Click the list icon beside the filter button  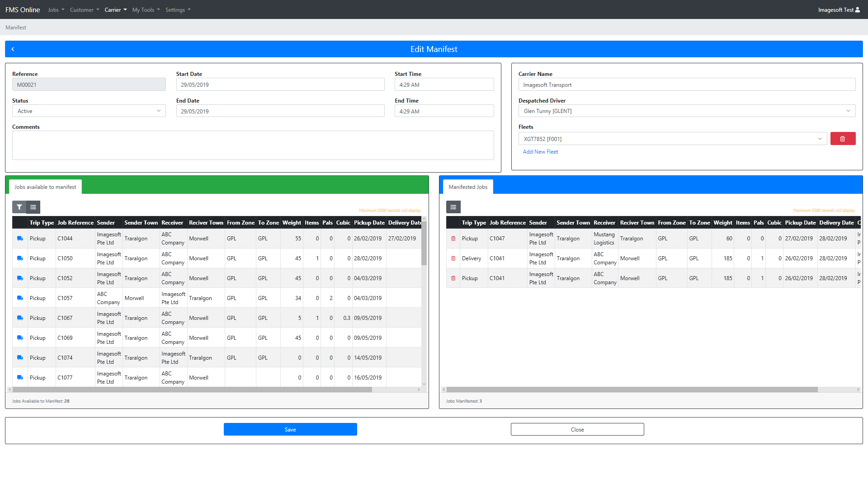click(x=33, y=207)
